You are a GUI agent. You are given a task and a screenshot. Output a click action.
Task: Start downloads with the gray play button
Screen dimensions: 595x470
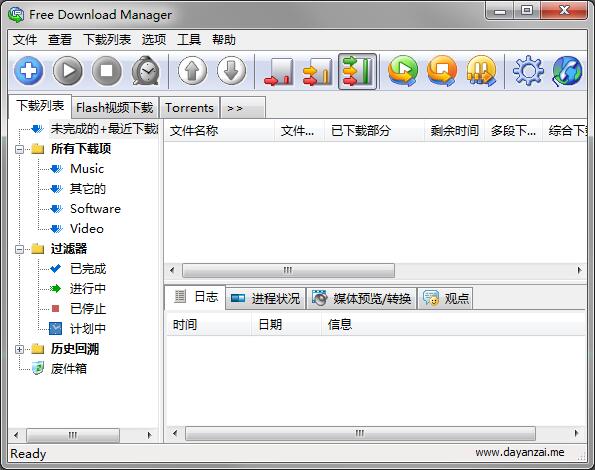68,71
